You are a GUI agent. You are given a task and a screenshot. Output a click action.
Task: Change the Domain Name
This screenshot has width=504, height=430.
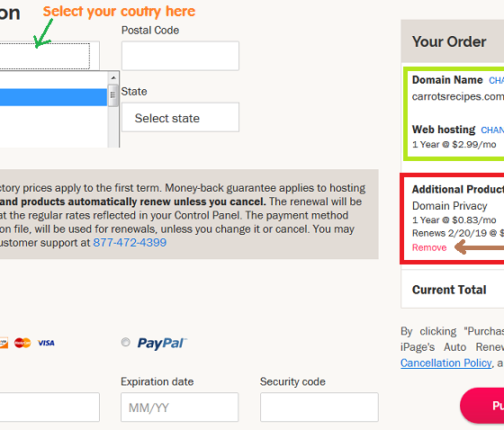[x=496, y=80]
